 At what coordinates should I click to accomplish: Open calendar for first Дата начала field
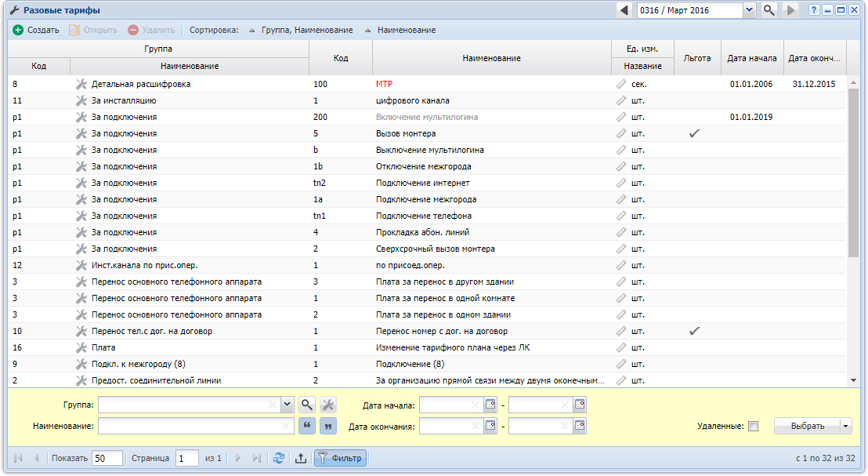click(x=490, y=405)
